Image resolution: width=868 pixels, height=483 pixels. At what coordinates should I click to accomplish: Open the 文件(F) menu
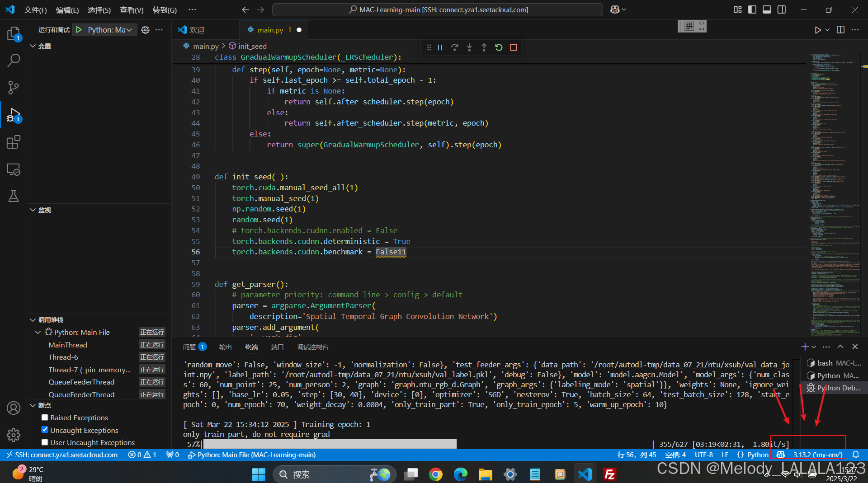35,10
